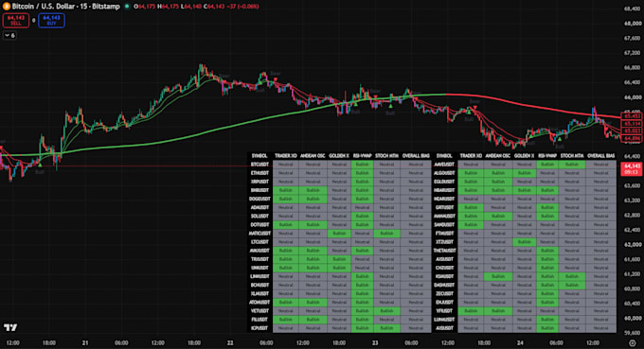This screenshot has width=644, height=349.
Task: Click MATICUSDT STOCH MTF Bullish cell
Action: point(386,234)
